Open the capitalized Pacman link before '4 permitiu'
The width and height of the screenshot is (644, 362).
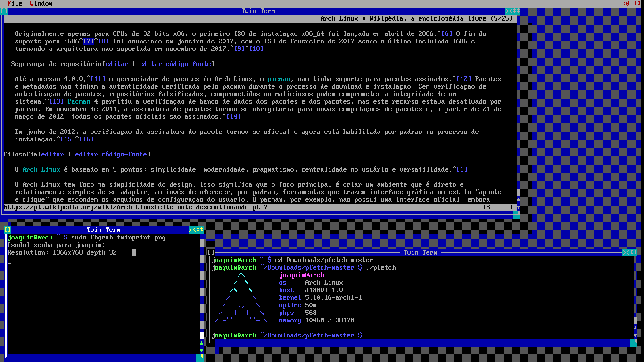(79, 101)
